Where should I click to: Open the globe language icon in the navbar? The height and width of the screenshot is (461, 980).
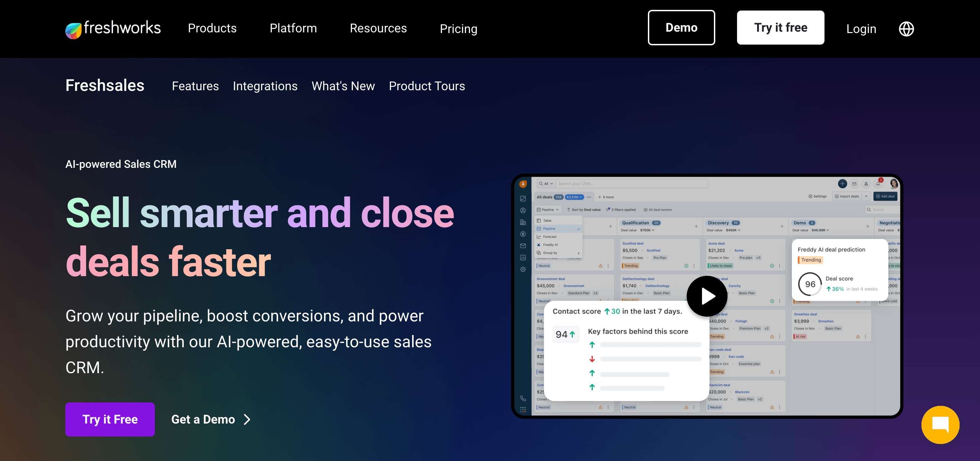pyautogui.click(x=906, y=28)
